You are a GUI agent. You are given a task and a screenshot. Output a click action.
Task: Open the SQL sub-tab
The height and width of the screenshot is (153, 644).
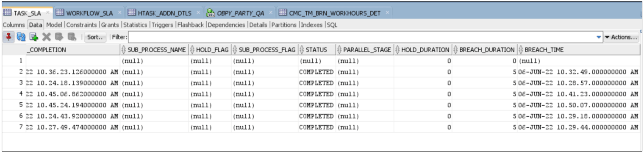pos(332,25)
